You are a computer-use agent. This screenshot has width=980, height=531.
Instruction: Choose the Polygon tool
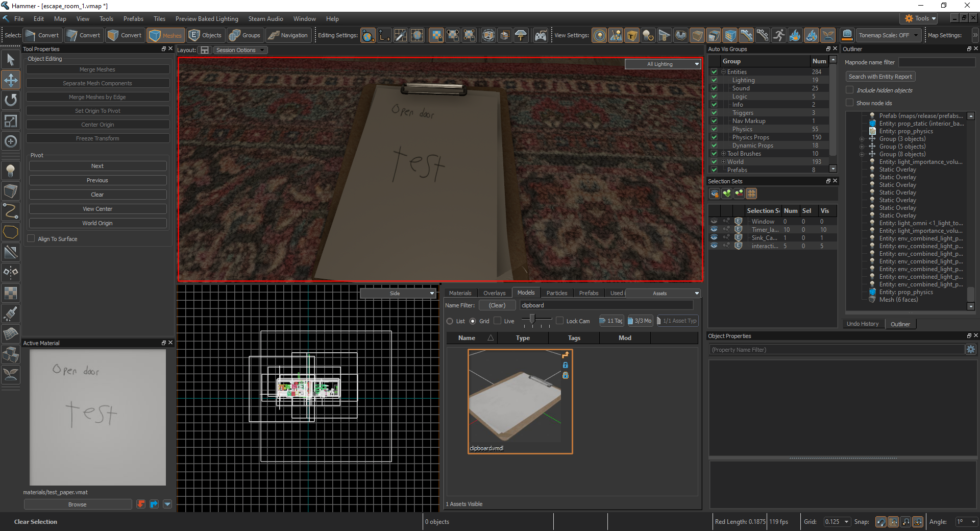11,231
